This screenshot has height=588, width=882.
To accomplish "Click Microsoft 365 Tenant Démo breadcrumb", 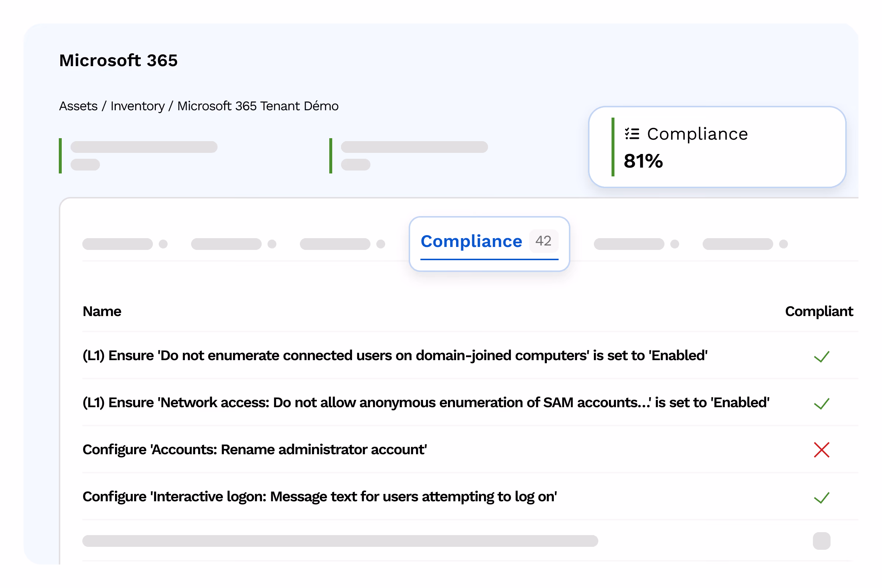I will (x=258, y=106).
